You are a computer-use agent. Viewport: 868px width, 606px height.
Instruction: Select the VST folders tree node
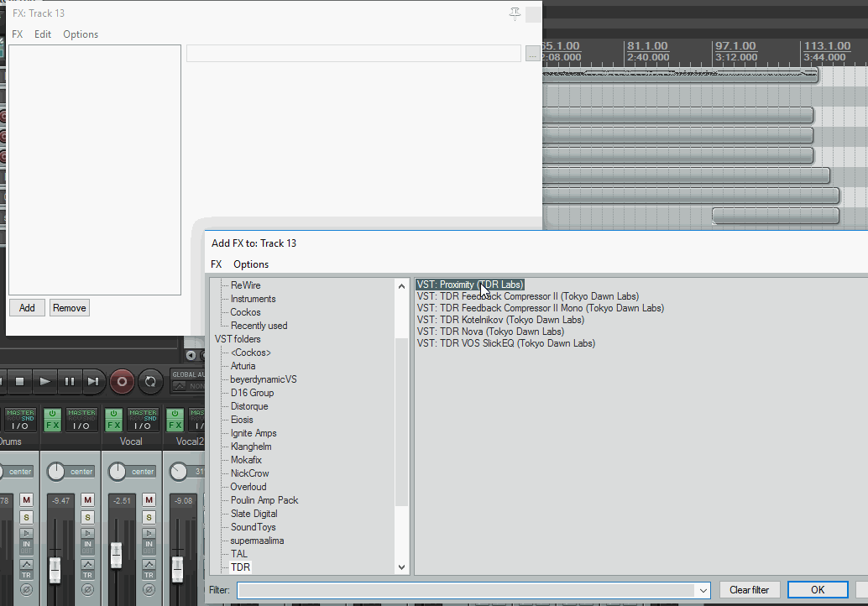click(238, 339)
